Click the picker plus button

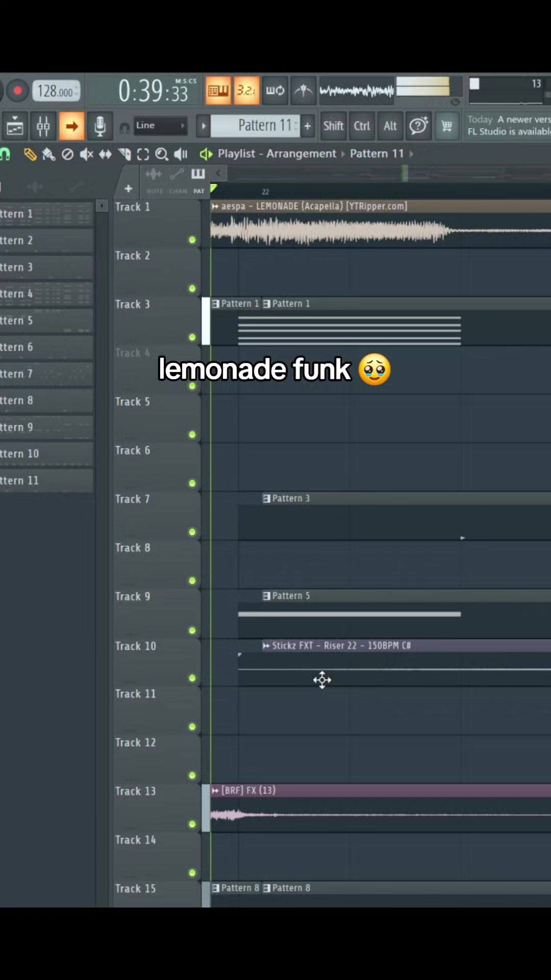(129, 189)
